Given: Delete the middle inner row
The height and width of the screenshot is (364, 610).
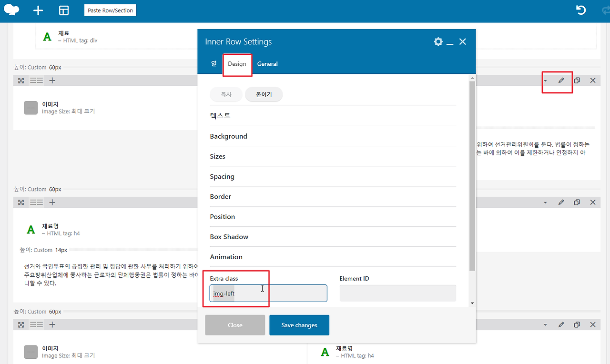Looking at the screenshot, I should click(x=593, y=202).
